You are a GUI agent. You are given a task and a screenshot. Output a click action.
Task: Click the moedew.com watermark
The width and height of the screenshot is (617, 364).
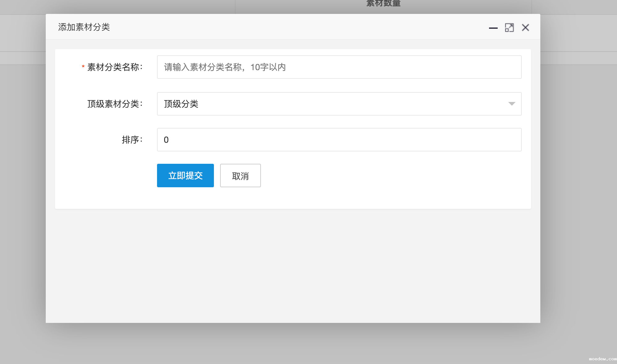(x=602, y=359)
